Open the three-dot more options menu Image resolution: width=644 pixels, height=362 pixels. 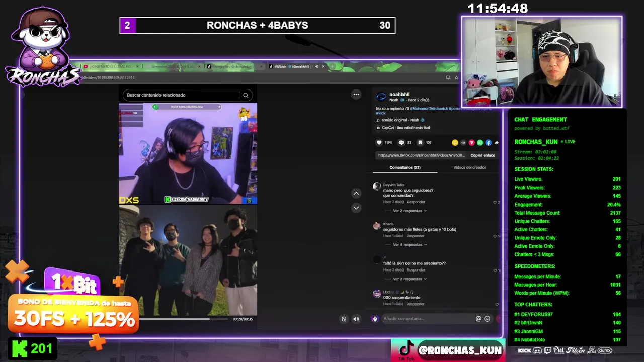point(356,95)
